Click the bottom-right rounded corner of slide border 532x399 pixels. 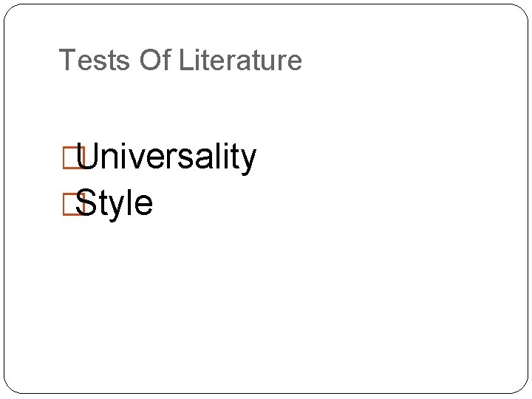tap(520, 386)
